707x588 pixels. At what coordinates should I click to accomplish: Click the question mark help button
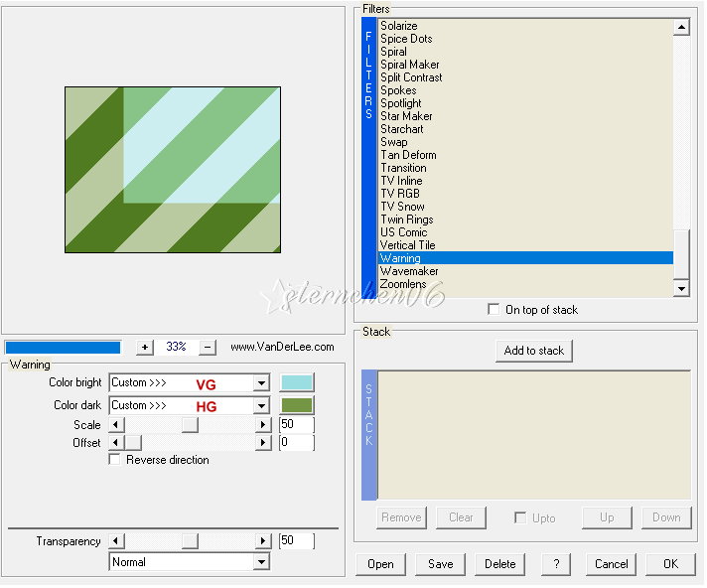[x=556, y=564]
